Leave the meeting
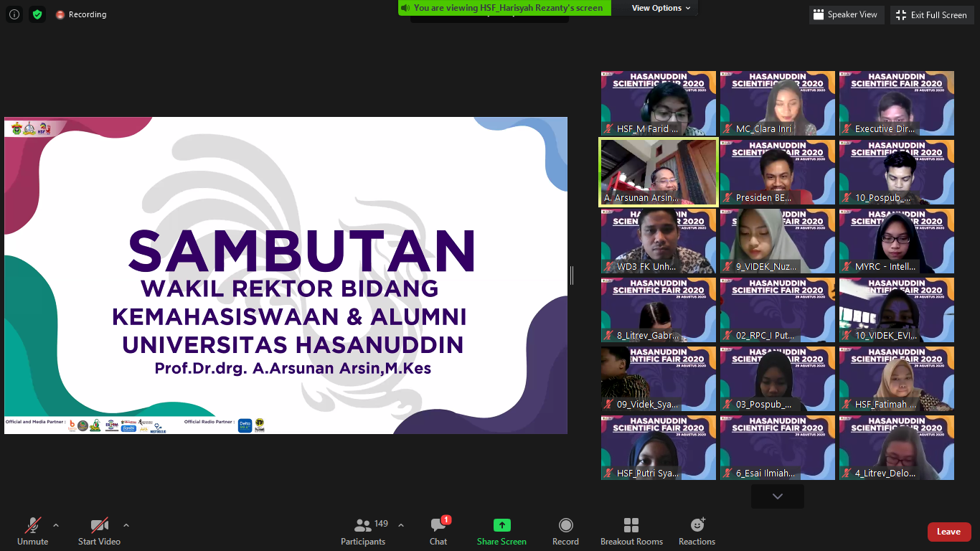The width and height of the screenshot is (980, 551). point(948,532)
